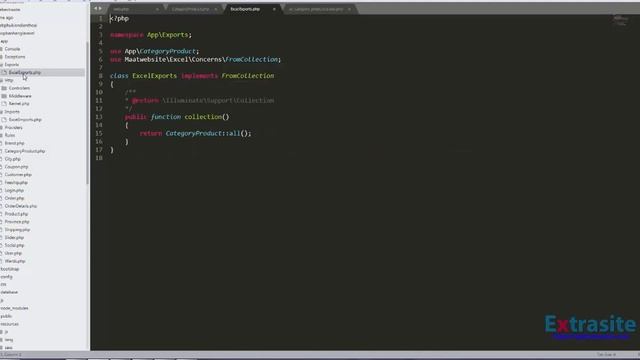The height and width of the screenshot is (360, 640).
Task: Open Slider.php in sidebar
Action: [14, 238]
